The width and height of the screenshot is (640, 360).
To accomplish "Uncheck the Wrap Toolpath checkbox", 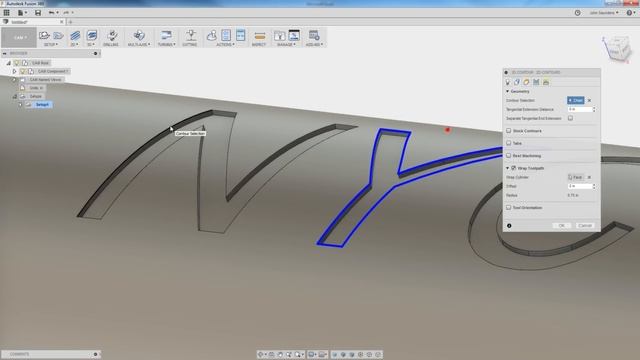I will coord(514,168).
